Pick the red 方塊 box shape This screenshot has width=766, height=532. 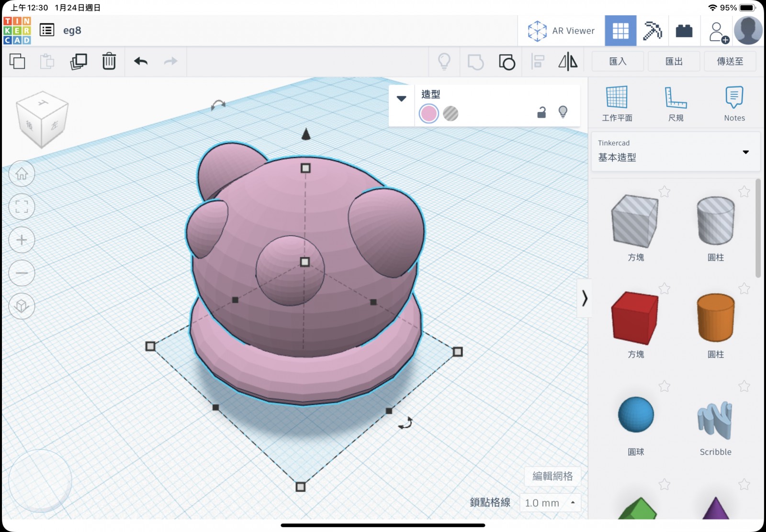point(635,318)
